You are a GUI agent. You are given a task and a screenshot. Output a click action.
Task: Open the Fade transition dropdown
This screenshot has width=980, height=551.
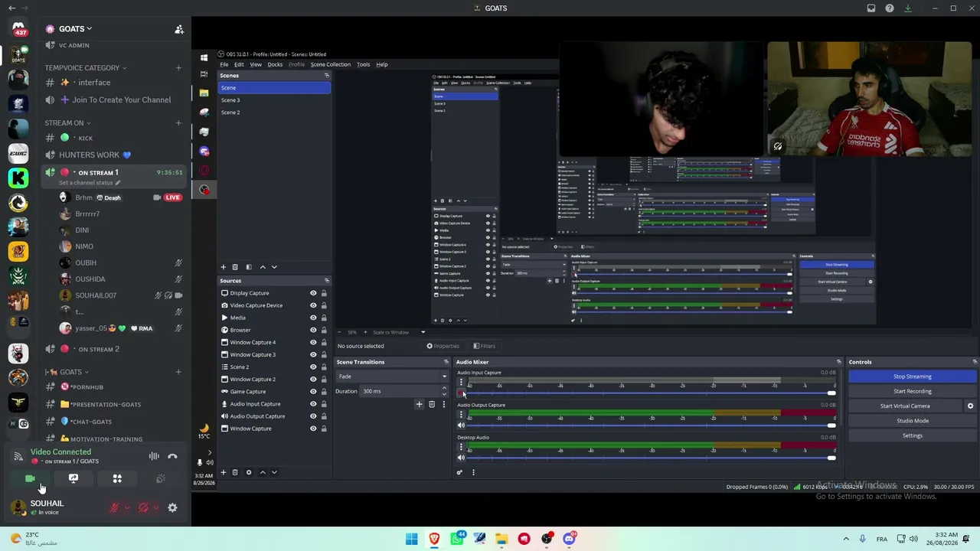[x=392, y=377]
